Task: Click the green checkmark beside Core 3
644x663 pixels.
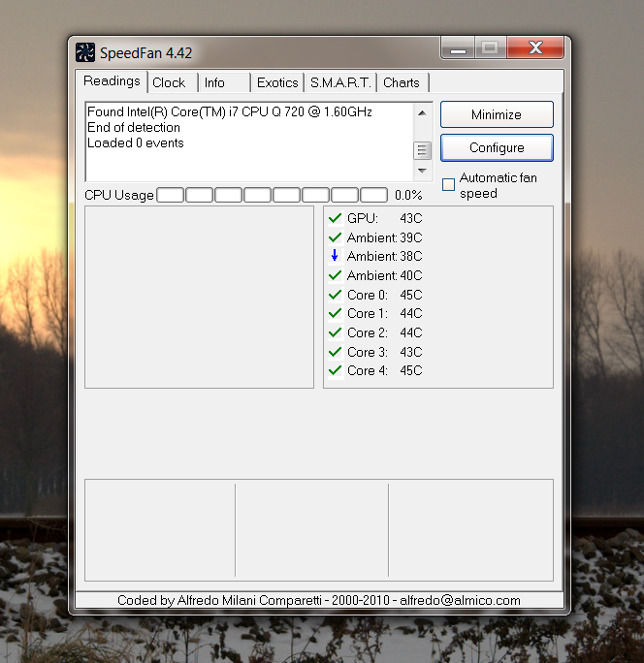Action: tap(335, 352)
